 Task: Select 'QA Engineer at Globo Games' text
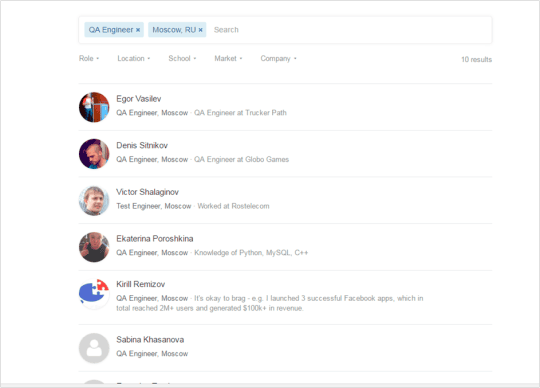(x=241, y=159)
